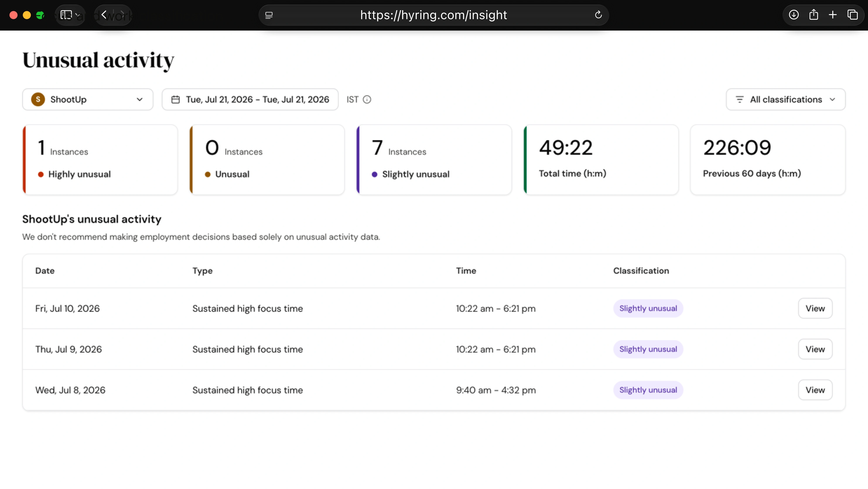This screenshot has height=489, width=868.
Task: Click the ShootUp dropdown chevron arrow
Action: tap(140, 100)
